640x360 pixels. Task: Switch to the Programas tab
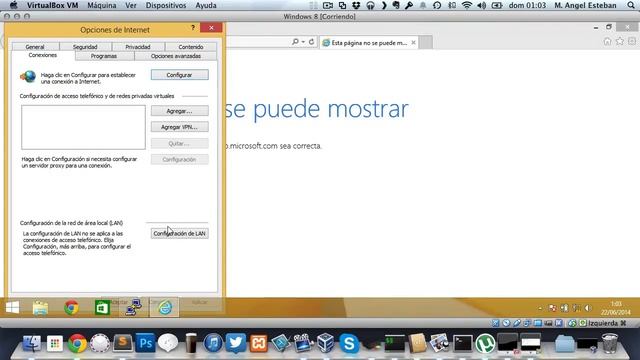[104, 56]
